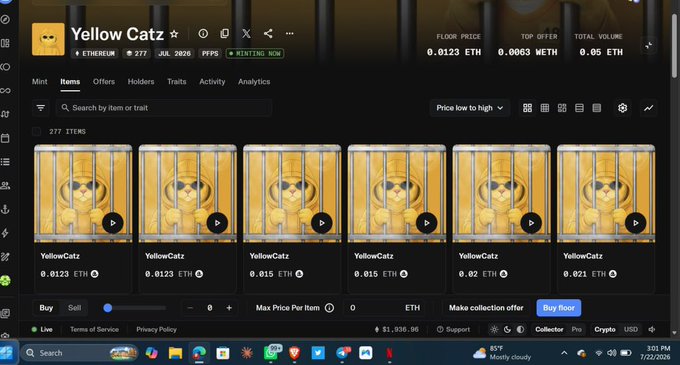Open the view settings gear

[622, 108]
